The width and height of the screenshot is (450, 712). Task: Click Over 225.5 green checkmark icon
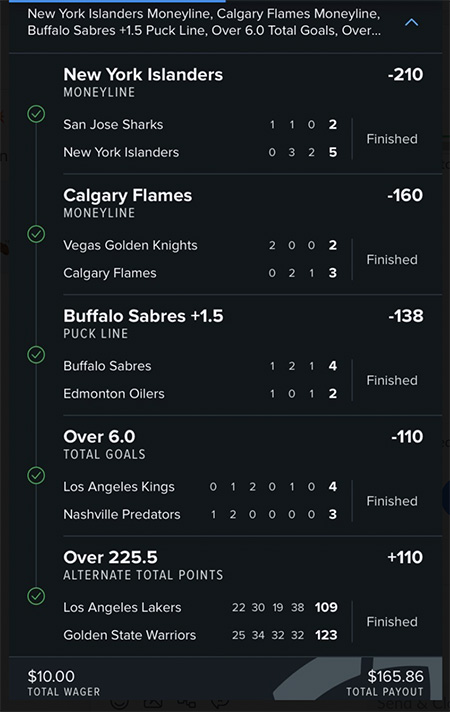[x=36, y=596]
